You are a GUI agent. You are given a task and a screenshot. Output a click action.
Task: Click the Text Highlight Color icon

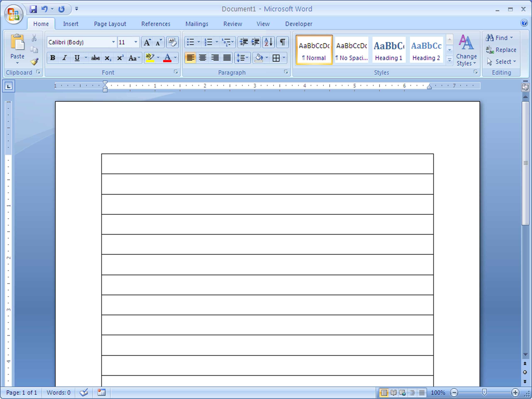pos(150,58)
